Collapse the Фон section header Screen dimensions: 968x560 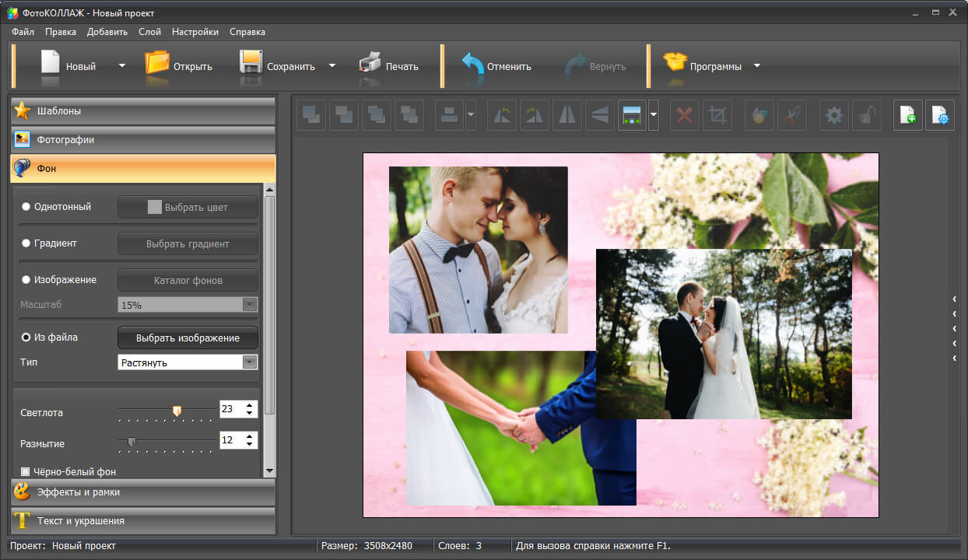(143, 168)
